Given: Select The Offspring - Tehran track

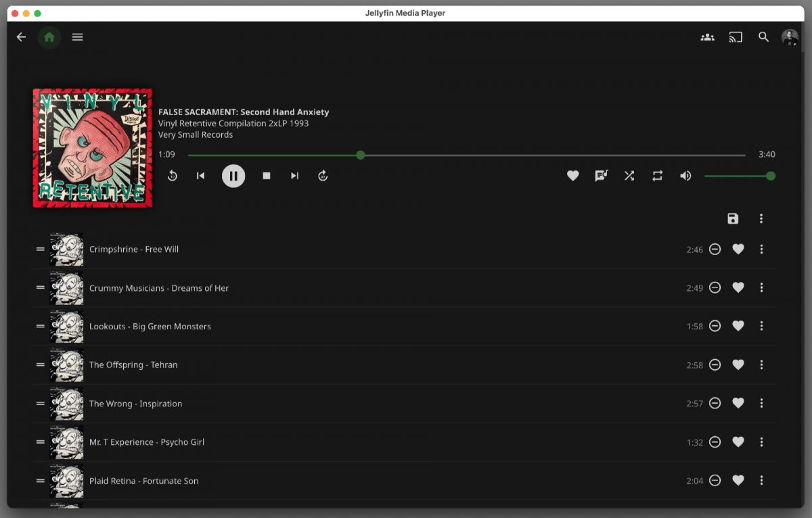Looking at the screenshot, I should pyautogui.click(x=133, y=364).
